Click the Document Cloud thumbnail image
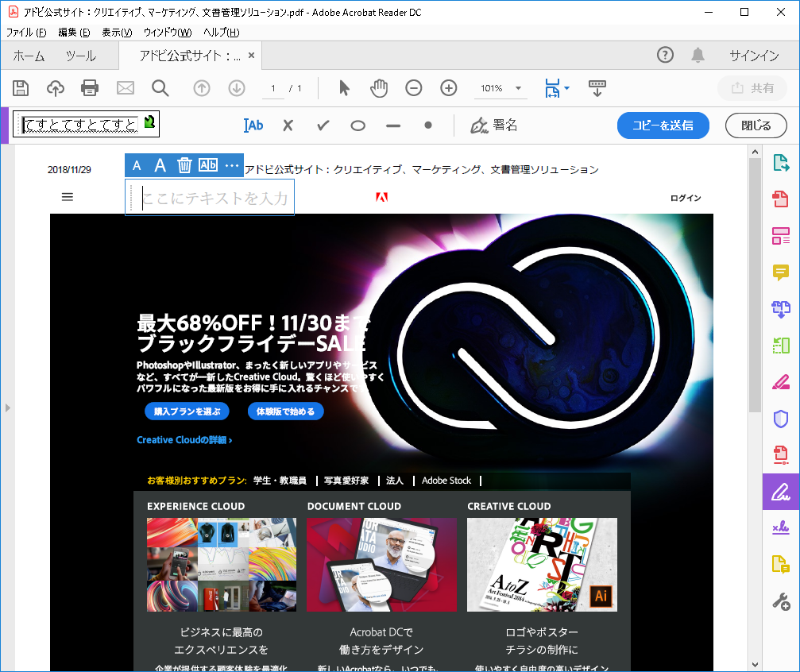This screenshot has width=800, height=672. [381, 565]
